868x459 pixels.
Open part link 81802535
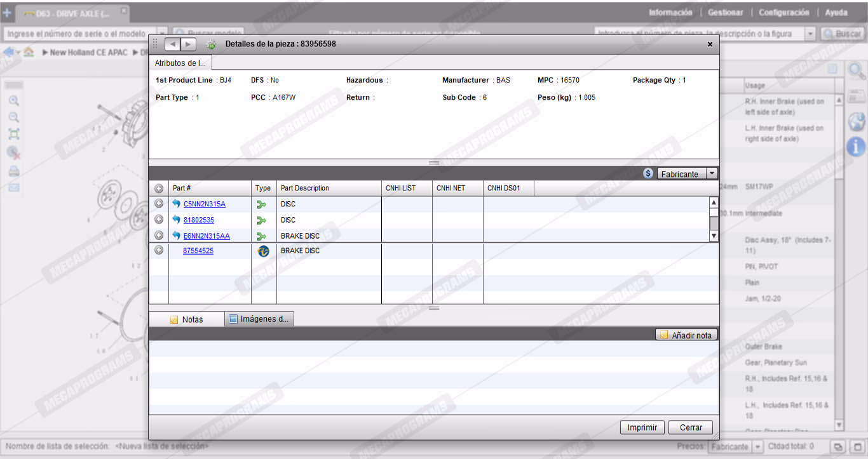point(198,220)
